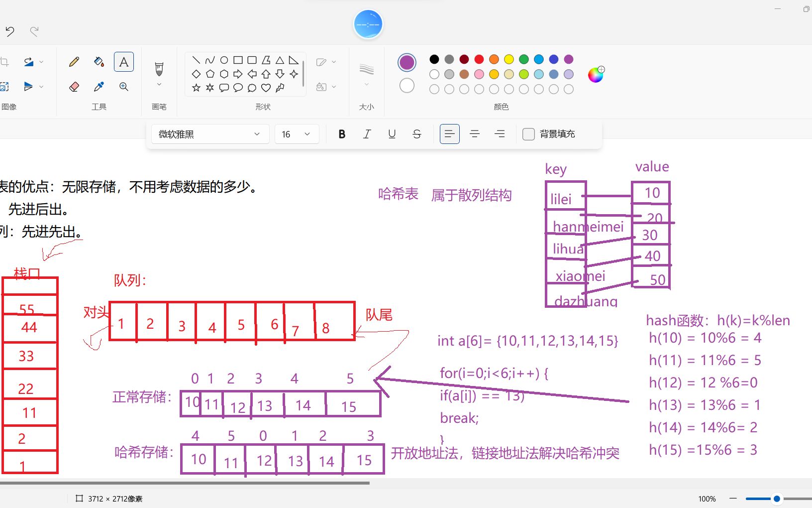812x508 pixels.
Task: Select the Text tool
Action: click(124, 62)
